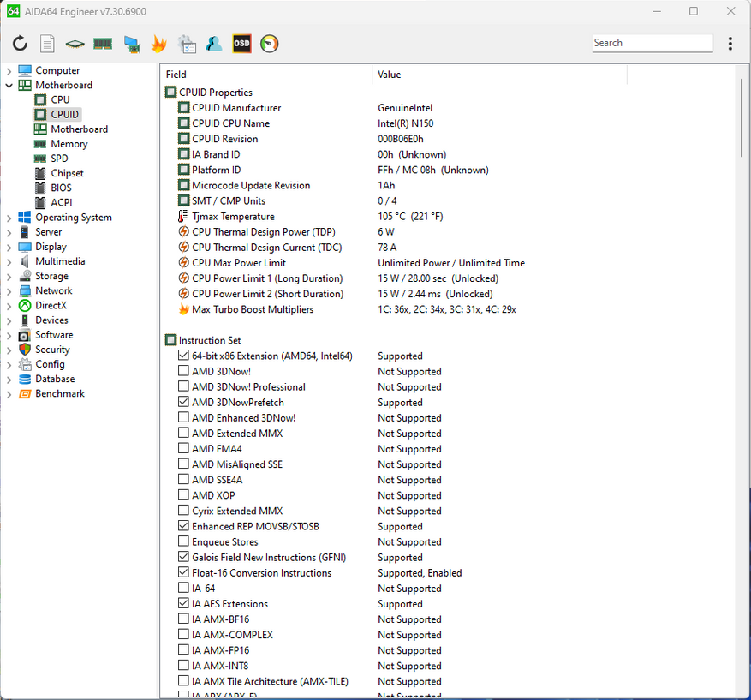Expand the Storage tree node
This screenshot has width=751, height=700.
click(9, 277)
